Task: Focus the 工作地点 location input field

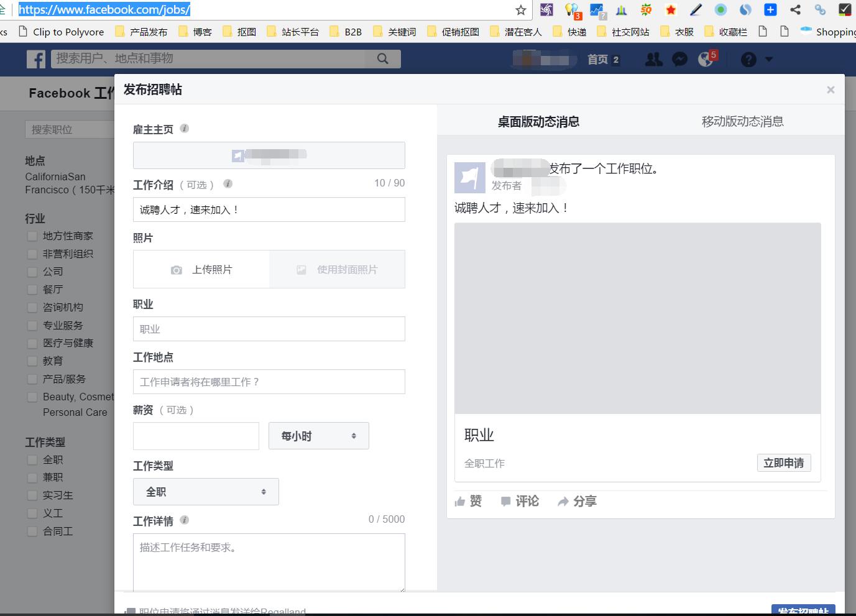Action: (269, 382)
